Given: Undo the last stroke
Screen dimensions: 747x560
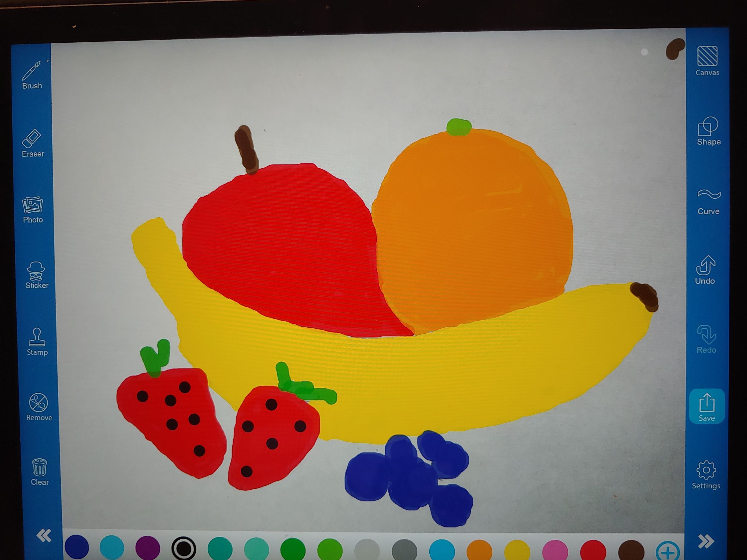Looking at the screenshot, I should coord(705,270).
